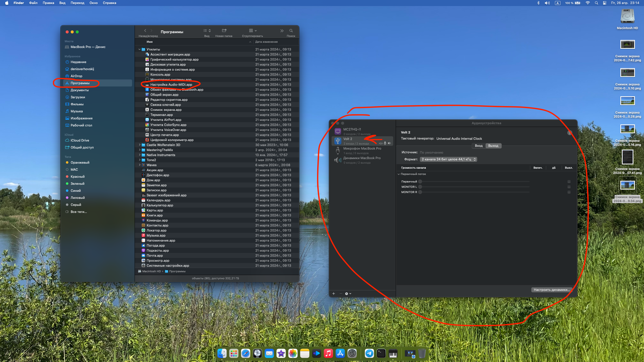The image size is (644, 362).
Task: Collapse the Первичный поток section
Action: click(x=399, y=174)
